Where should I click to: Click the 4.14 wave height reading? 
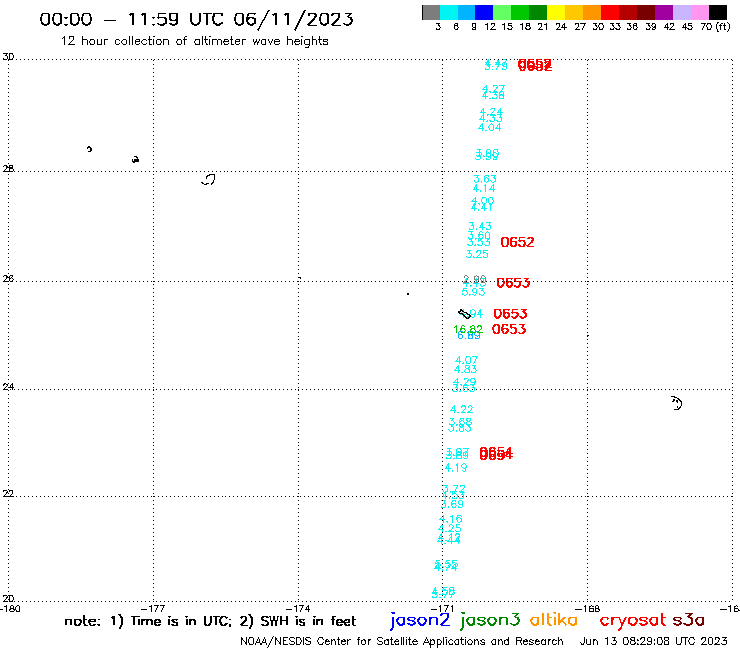(484, 188)
